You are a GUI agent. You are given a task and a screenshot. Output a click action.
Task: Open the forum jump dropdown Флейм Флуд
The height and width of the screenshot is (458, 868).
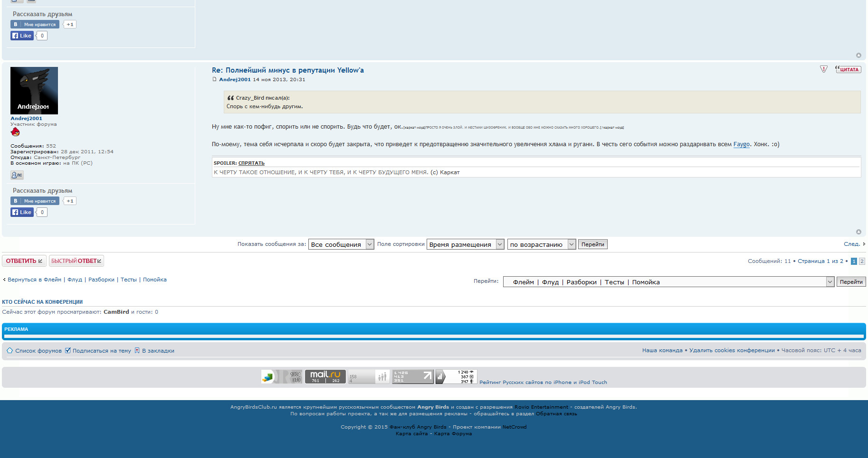point(668,282)
